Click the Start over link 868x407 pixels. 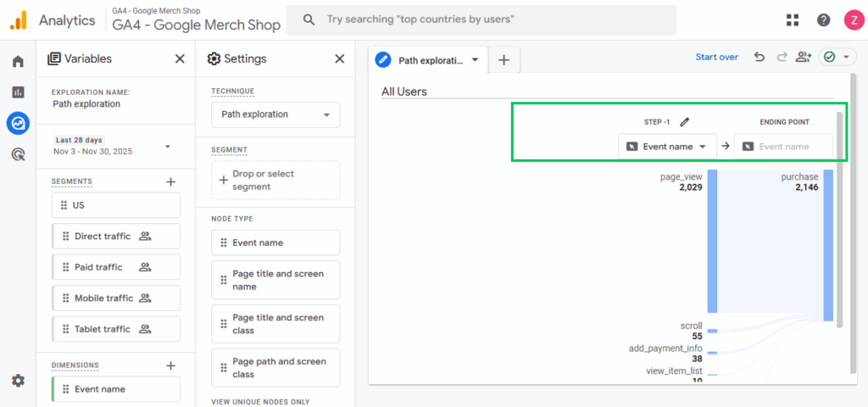[x=716, y=57]
